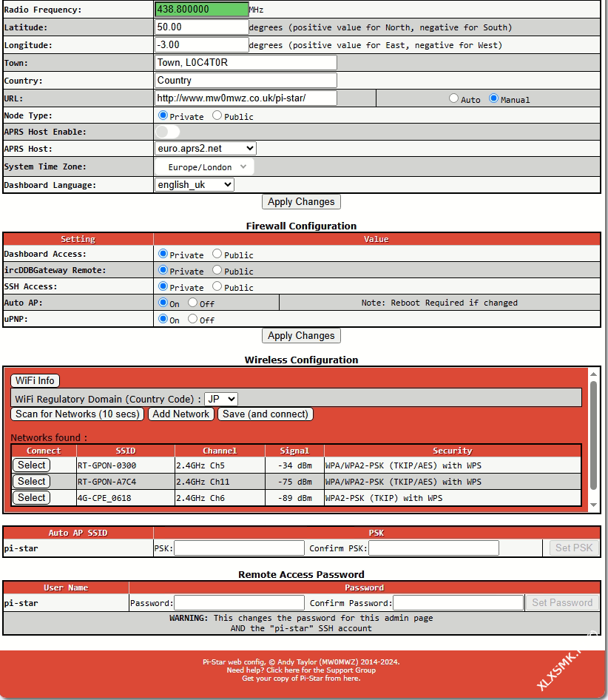This screenshot has width=608, height=700.
Task: Set Node Type to Private
Action: tap(163, 115)
